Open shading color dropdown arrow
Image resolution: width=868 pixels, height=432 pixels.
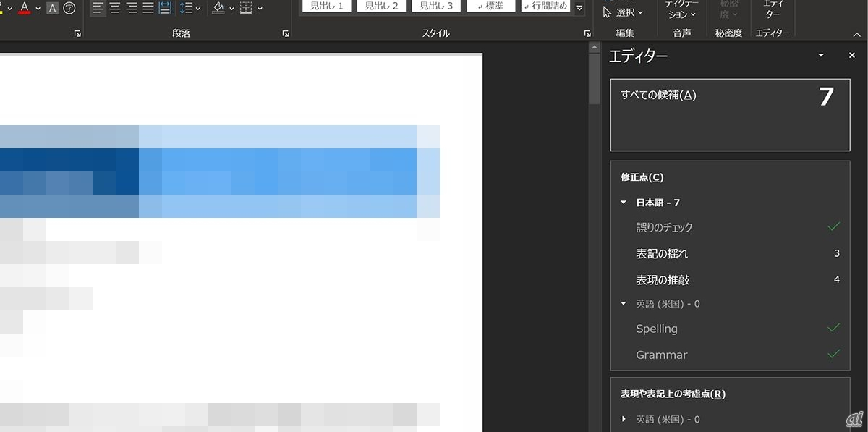232,9
